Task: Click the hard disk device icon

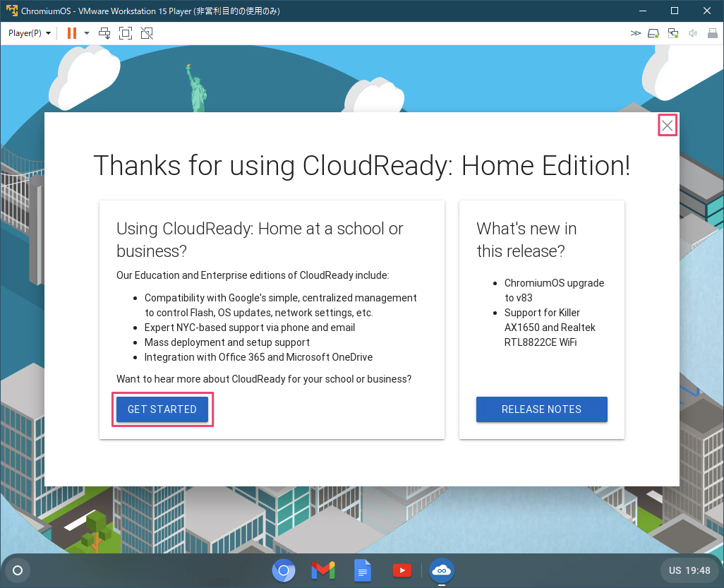Action: 653,33
